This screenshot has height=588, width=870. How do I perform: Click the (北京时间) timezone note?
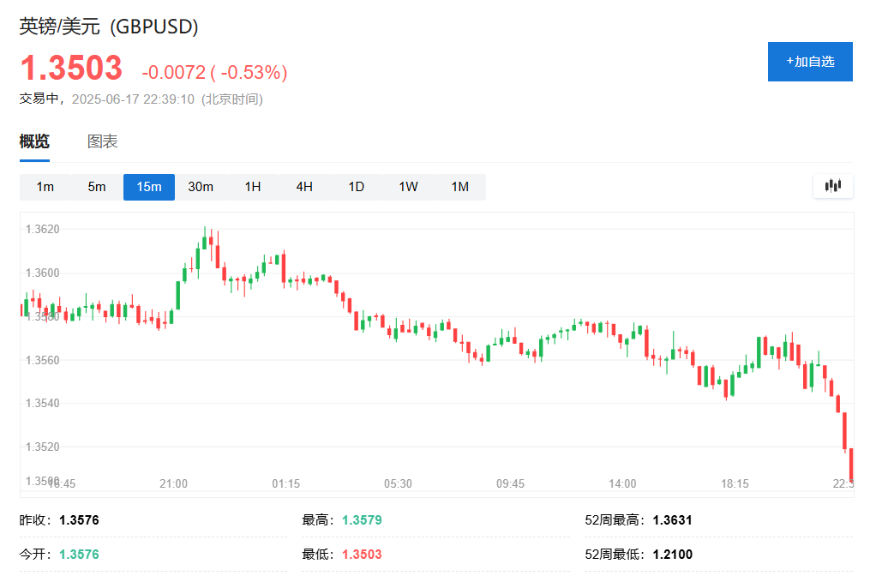click(232, 99)
